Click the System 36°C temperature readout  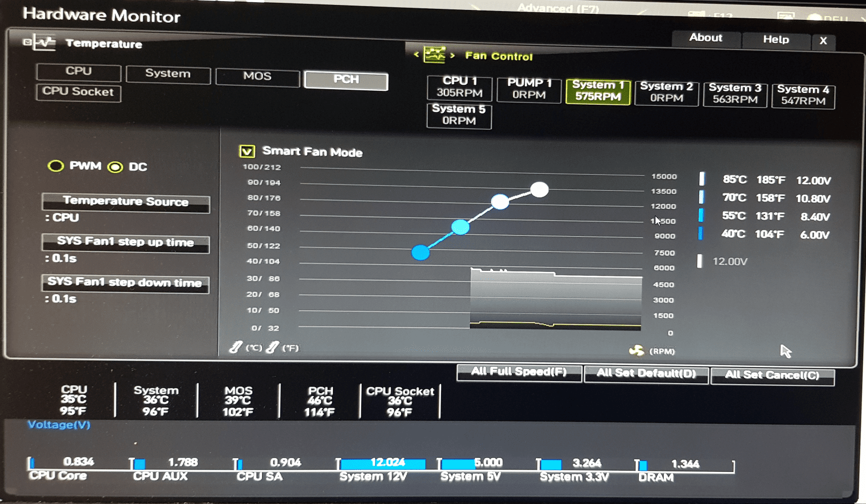(x=156, y=400)
